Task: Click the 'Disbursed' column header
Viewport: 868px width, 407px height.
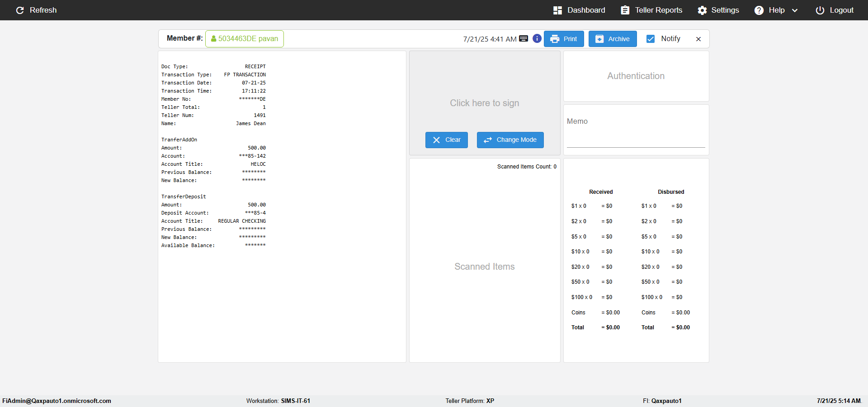Action: click(x=671, y=192)
